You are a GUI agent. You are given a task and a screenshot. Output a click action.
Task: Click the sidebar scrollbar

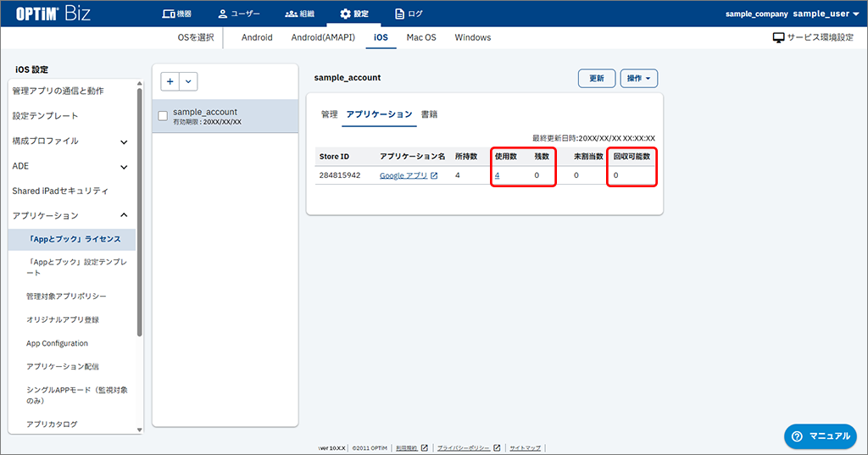click(140, 212)
